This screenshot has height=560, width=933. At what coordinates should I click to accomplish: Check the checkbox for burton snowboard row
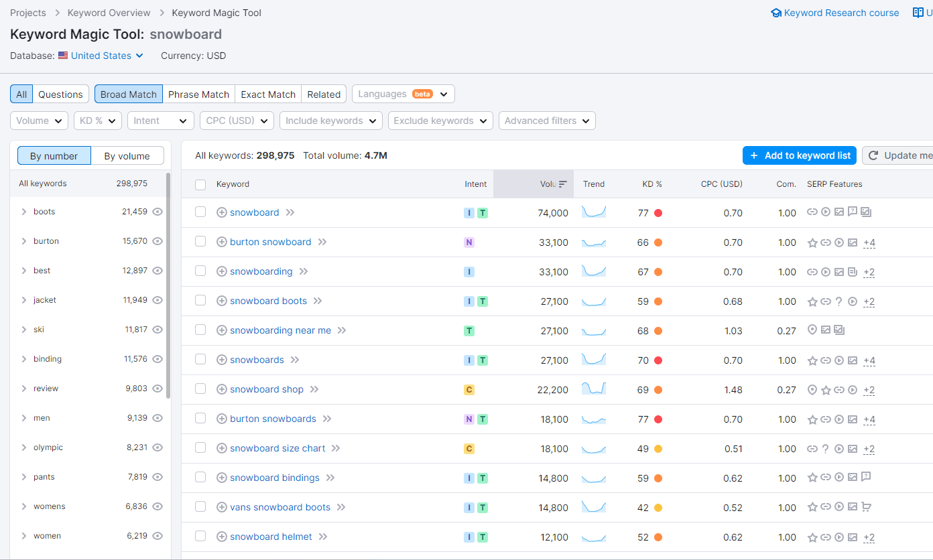pos(200,242)
